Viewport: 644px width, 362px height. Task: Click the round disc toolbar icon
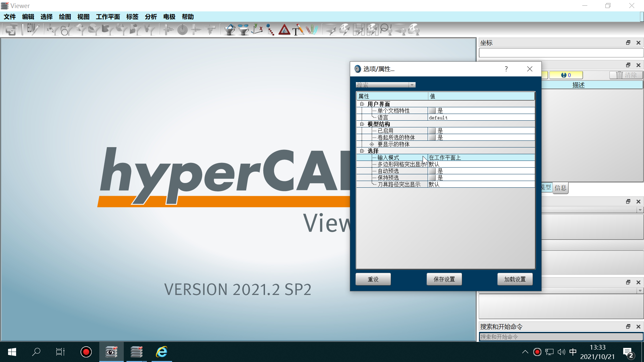coord(182,30)
